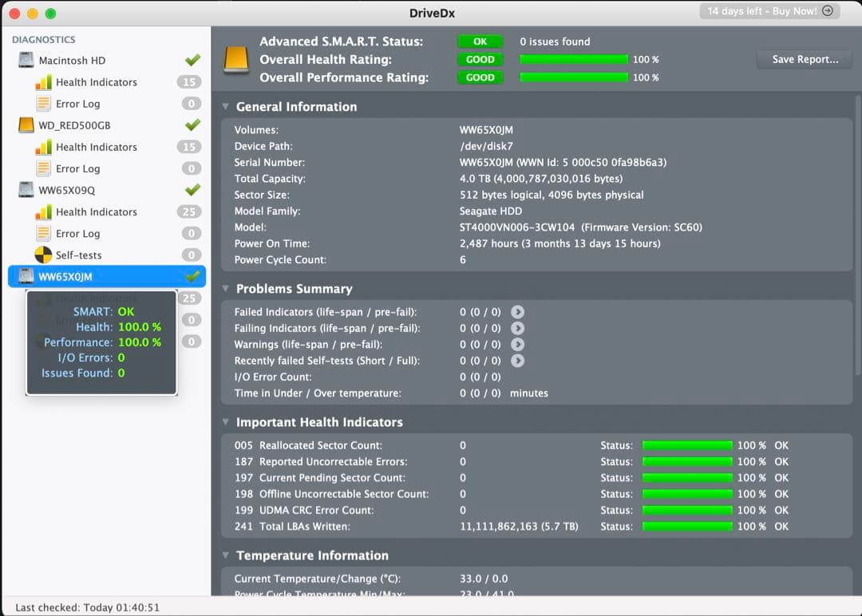
Task: Open Error Log under Macintosh HD
Action: (x=77, y=104)
